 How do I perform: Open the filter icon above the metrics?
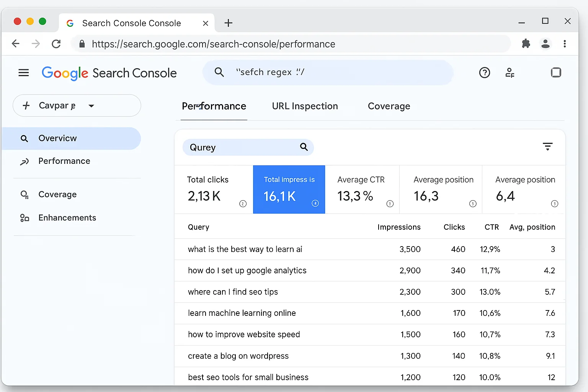pyautogui.click(x=547, y=146)
